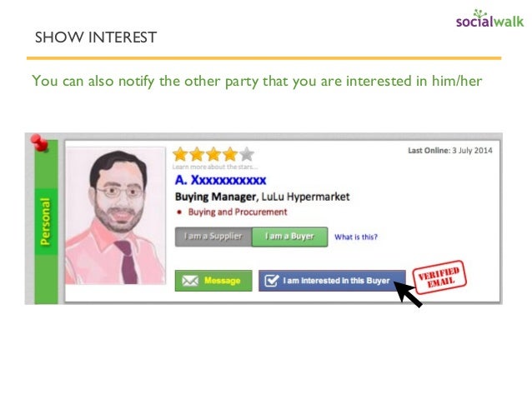Click the grey fifth rating star

coord(247,154)
